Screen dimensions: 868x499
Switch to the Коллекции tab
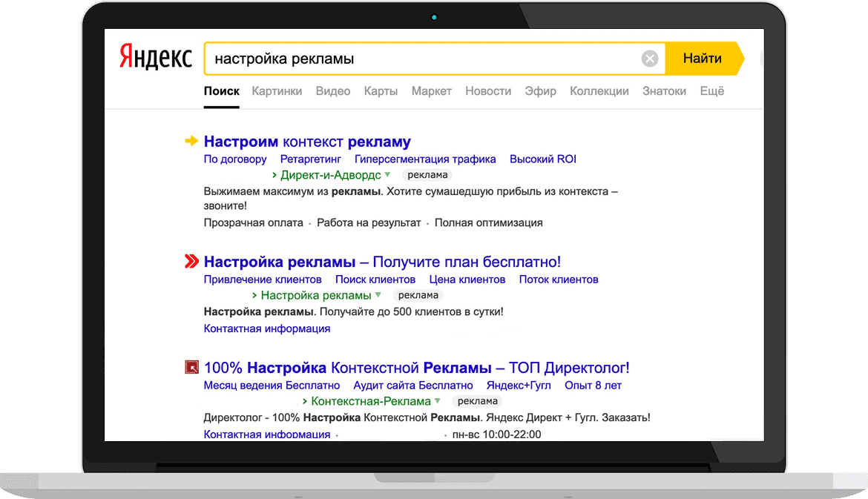599,90
